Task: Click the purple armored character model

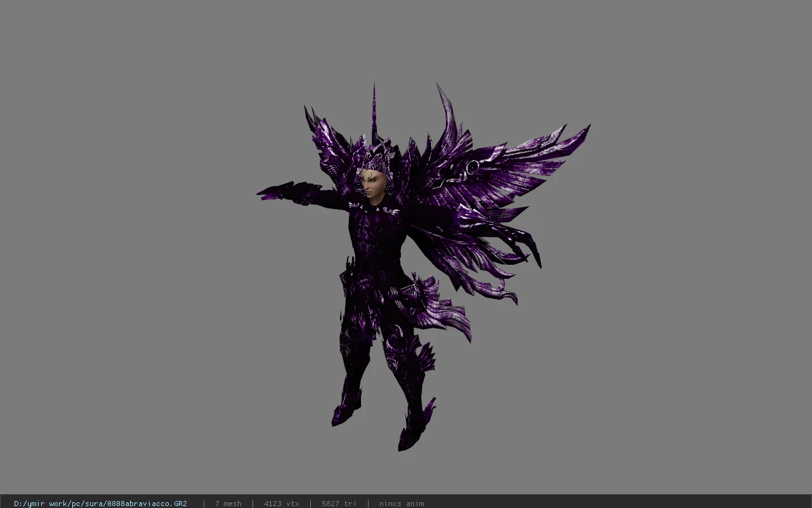Action: tap(423, 267)
